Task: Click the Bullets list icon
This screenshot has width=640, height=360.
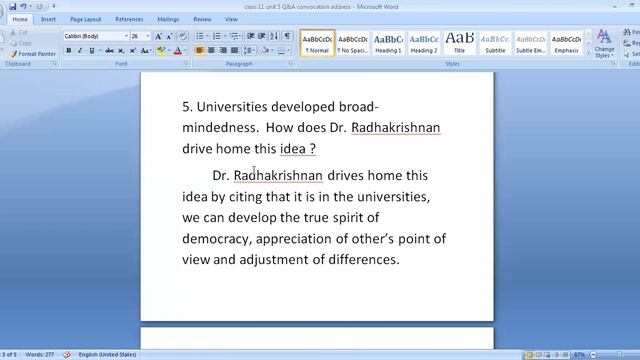Action: pyautogui.click(x=200, y=36)
